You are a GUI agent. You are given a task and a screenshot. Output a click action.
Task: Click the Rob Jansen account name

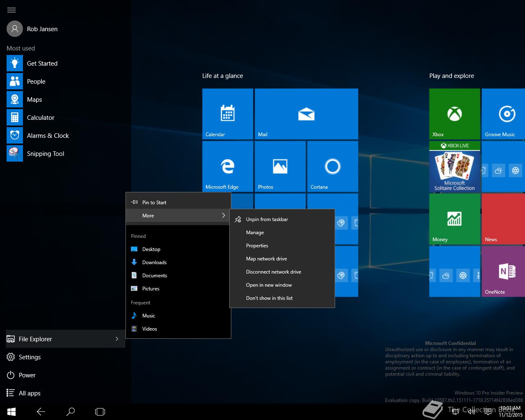[x=42, y=29]
